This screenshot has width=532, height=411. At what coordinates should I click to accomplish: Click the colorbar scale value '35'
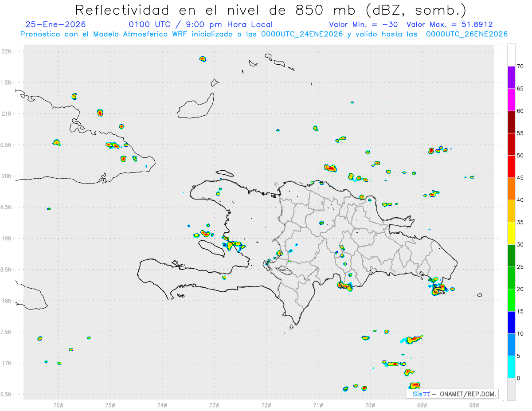click(x=520, y=222)
